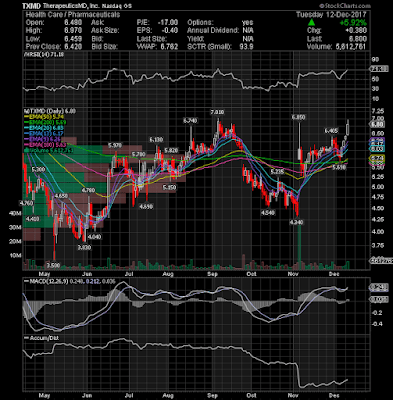This screenshot has width=393, height=400.
Task: Click the SCTR (Small) 93.9 value
Action: (247, 46)
